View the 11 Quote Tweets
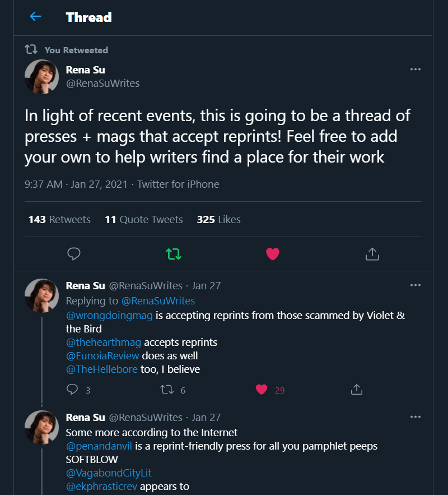The width and height of the screenshot is (448, 495). (144, 220)
